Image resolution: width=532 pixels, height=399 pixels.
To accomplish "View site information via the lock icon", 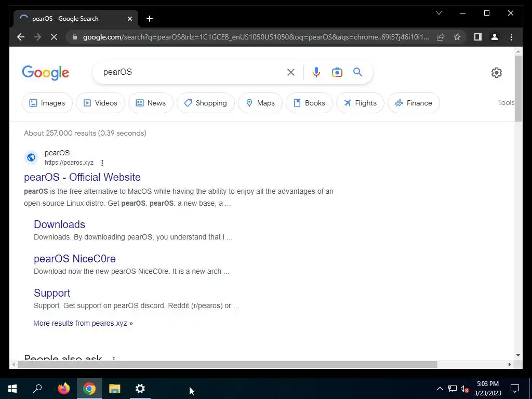I will (x=75, y=37).
